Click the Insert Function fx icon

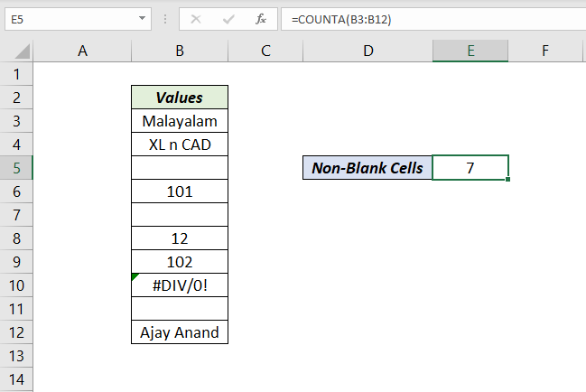click(x=260, y=18)
